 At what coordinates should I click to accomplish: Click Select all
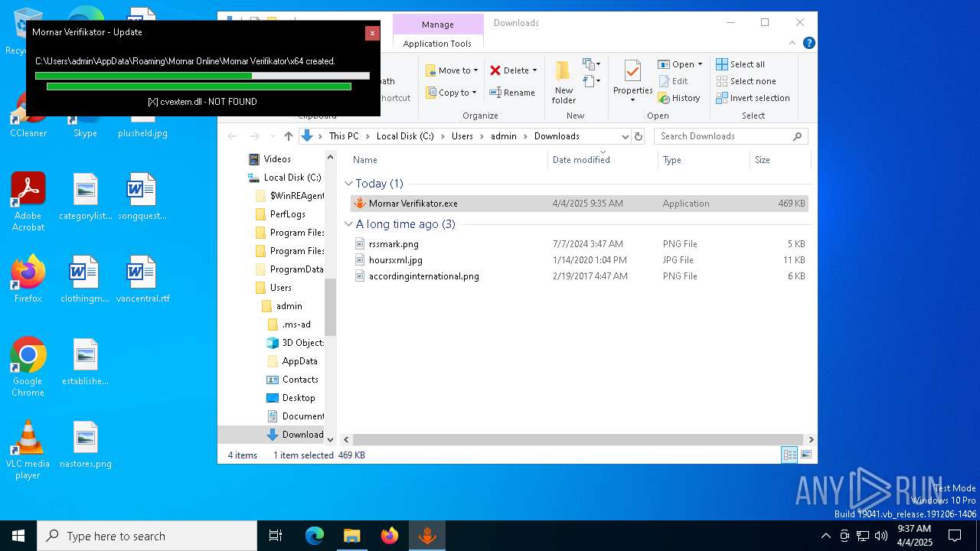(740, 64)
